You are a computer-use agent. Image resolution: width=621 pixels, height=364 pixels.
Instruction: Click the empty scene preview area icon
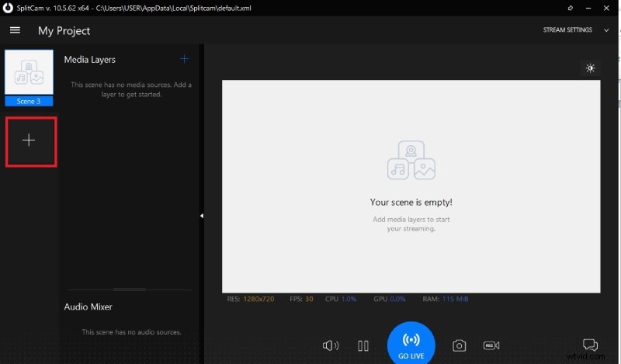[x=411, y=160]
